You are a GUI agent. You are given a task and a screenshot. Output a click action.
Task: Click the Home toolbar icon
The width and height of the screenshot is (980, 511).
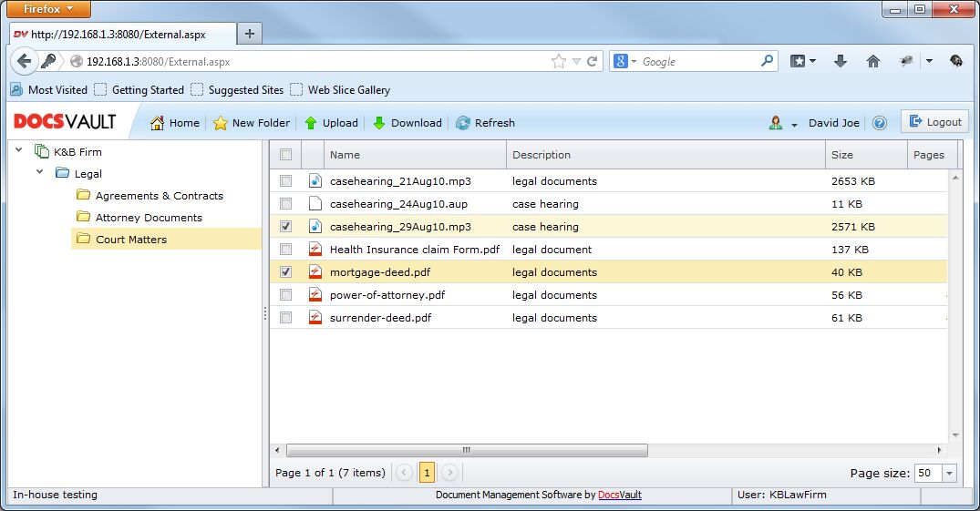pos(158,123)
